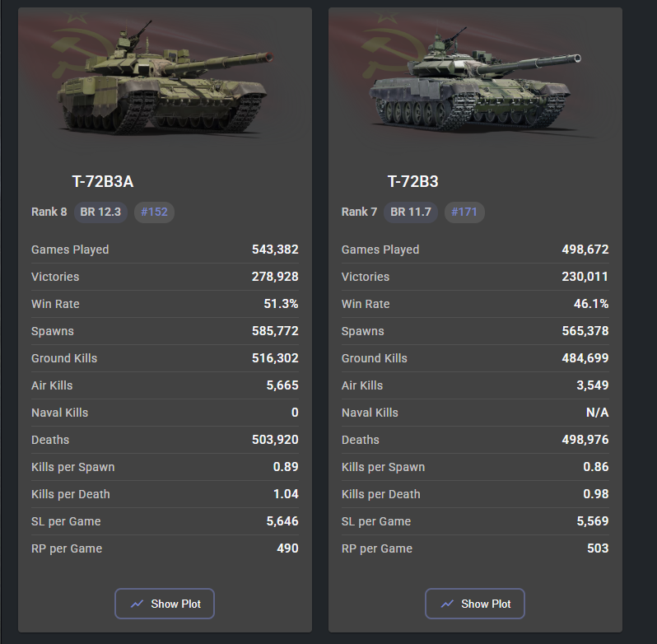Click chart icon in T-72B3A Show Plot button

click(x=137, y=604)
